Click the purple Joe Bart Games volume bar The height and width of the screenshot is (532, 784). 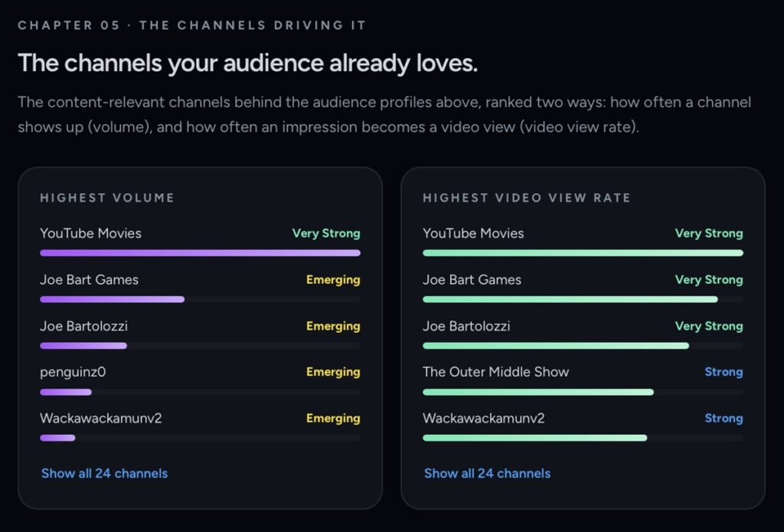click(112, 299)
